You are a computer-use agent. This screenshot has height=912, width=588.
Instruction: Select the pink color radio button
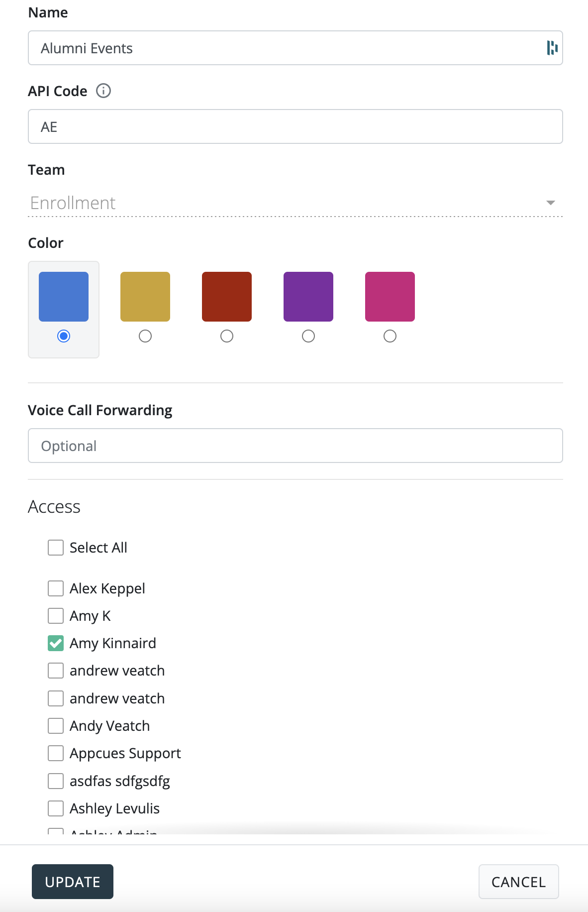(390, 337)
